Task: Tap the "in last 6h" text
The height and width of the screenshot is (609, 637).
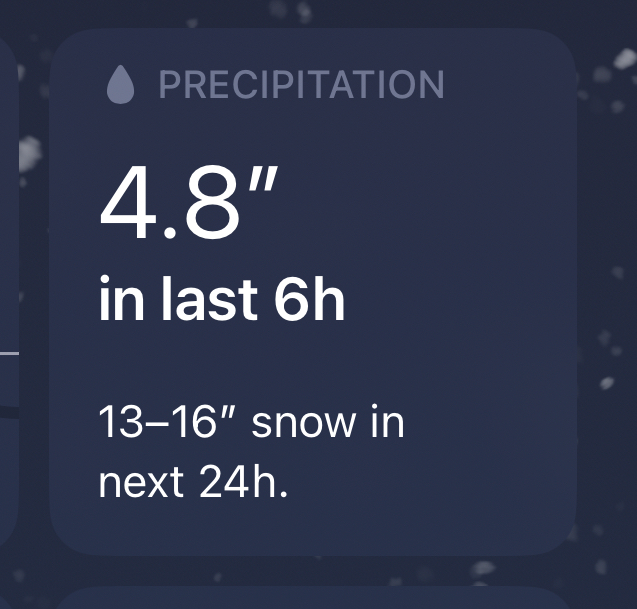Action: 222,300
